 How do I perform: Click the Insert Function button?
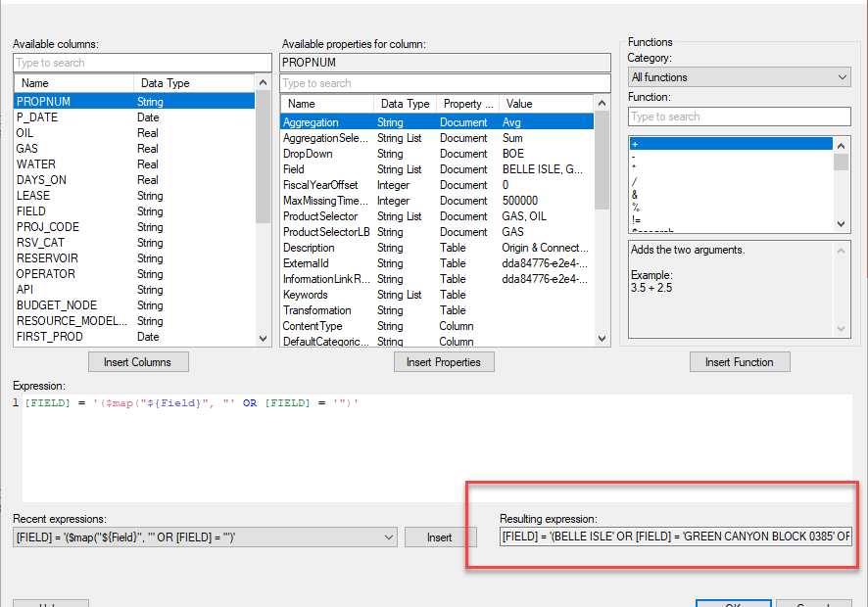pos(740,362)
